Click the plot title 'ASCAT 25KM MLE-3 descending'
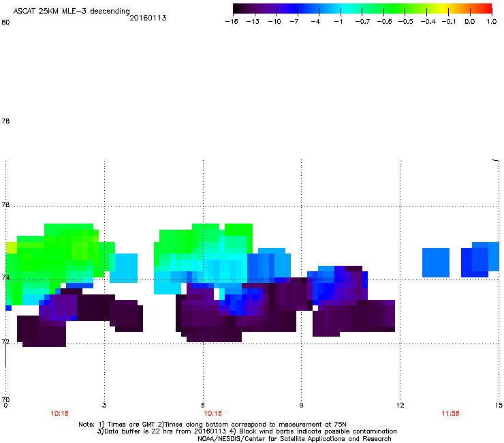The height and width of the screenshot is (443, 504). pyautogui.click(x=72, y=11)
